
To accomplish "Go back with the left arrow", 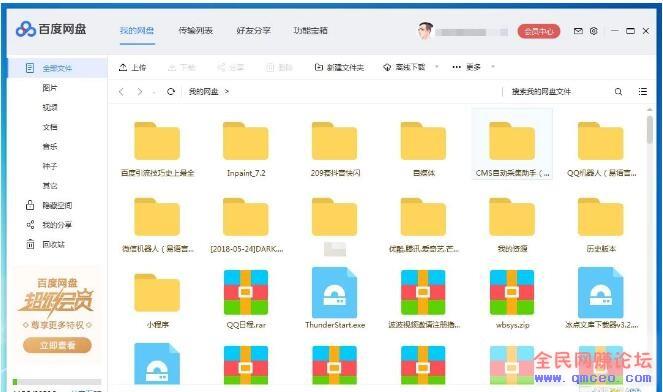I will click(121, 91).
